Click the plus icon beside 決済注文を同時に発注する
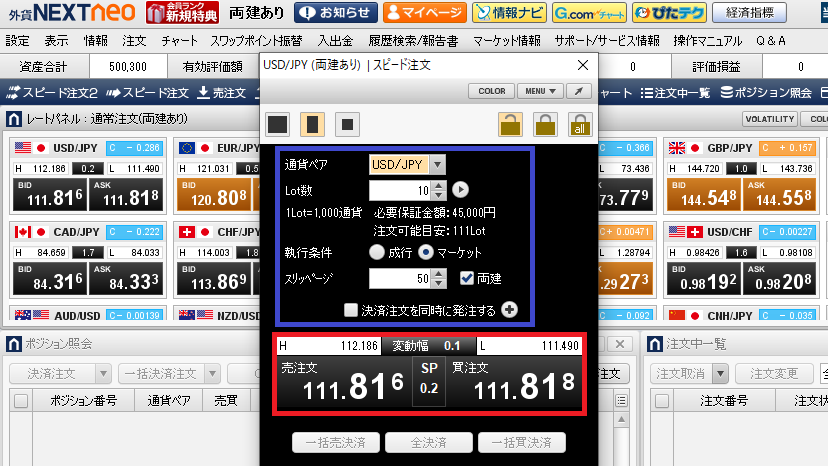Screen dimensions: 828x466 [510, 310]
